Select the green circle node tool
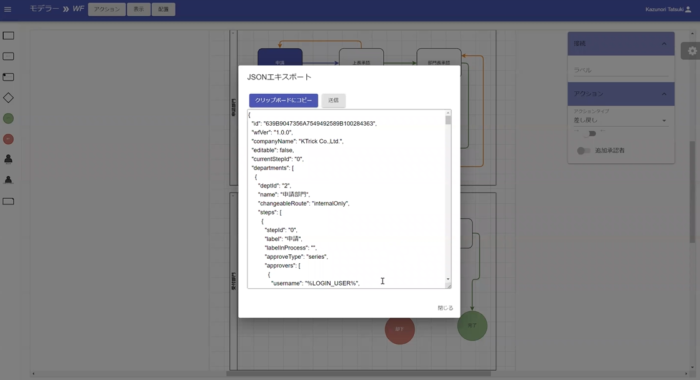This screenshot has height=380, width=700. [8, 118]
